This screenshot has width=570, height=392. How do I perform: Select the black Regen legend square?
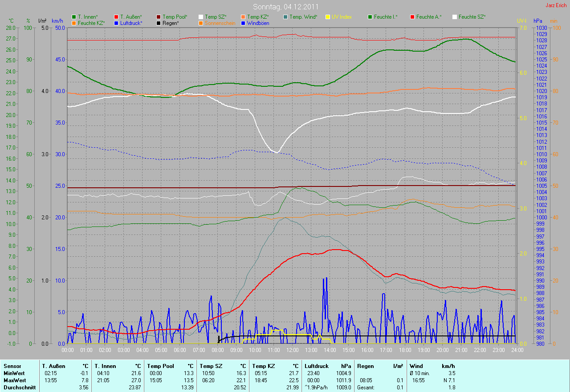click(159, 23)
